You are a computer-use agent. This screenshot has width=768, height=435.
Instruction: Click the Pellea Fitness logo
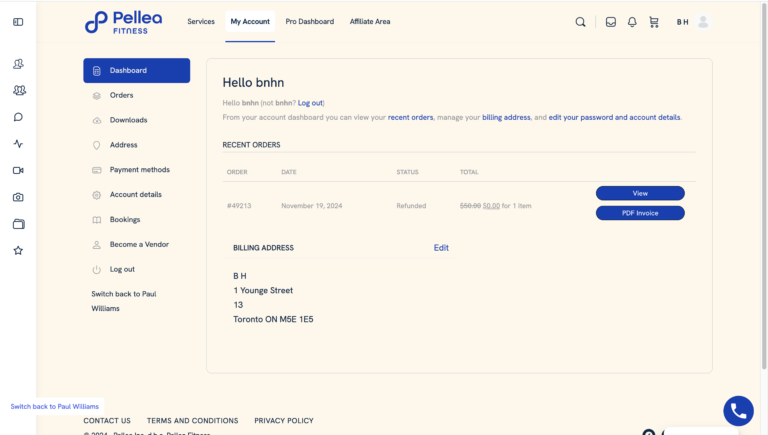pyautogui.click(x=123, y=22)
